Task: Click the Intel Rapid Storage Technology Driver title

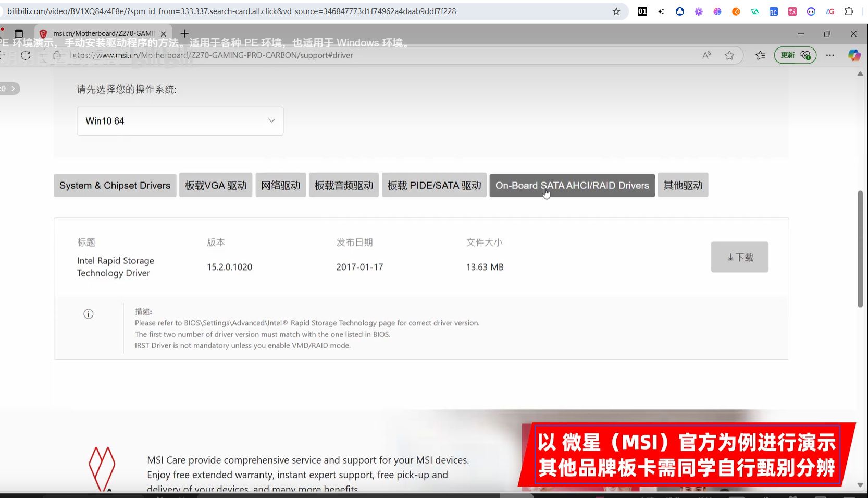Action: 116,267
